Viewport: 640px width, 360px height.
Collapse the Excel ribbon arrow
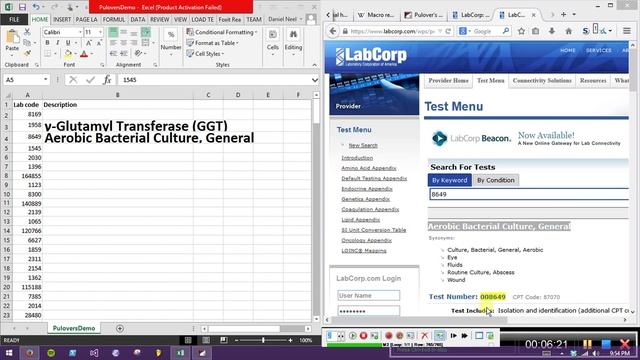click(x=314, y=64)
